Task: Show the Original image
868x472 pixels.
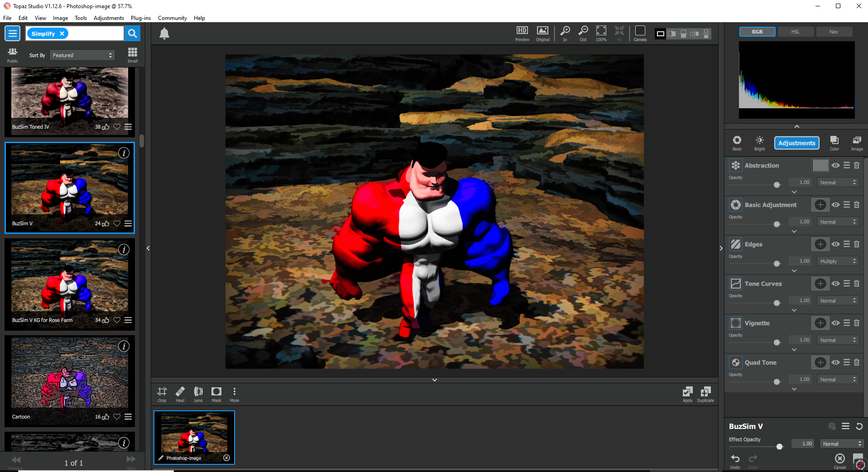Action: tap(542, 34)
